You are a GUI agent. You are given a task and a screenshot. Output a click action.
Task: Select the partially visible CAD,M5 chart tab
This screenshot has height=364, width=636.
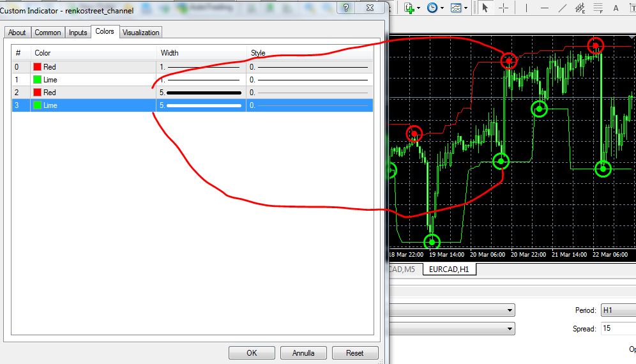pyautogui.click(x=402, y=269)
